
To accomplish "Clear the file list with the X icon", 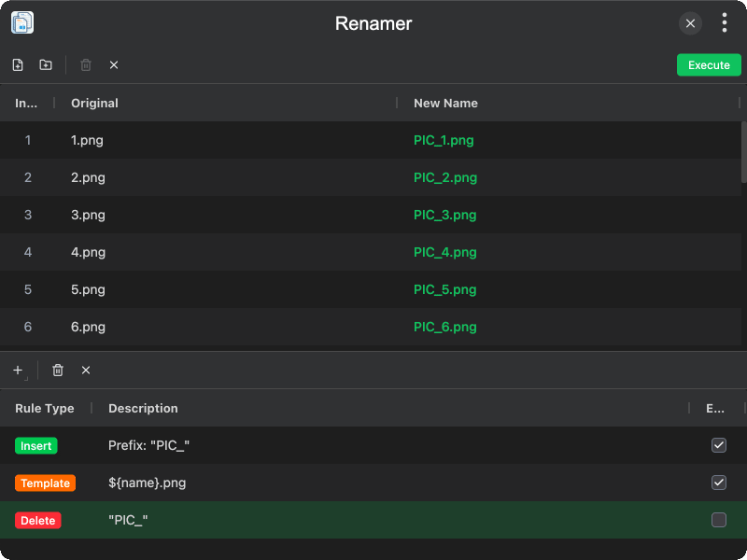I will pos(113,64).
